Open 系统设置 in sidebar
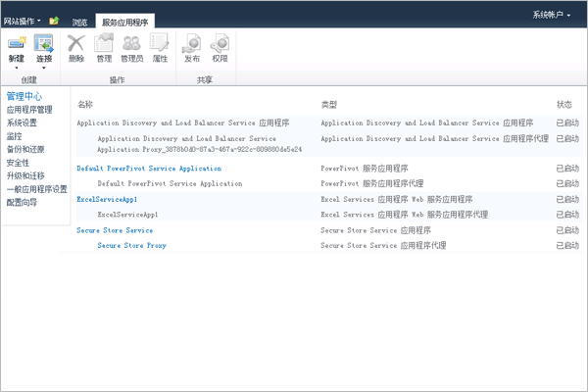The height and width of the screenshot is (392, 588). pyautogui.click(x=22, y=122)
